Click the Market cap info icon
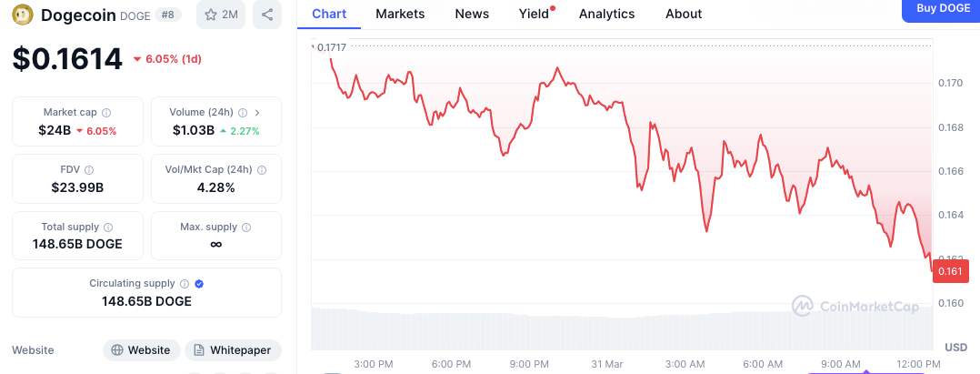 coord(106,113)
